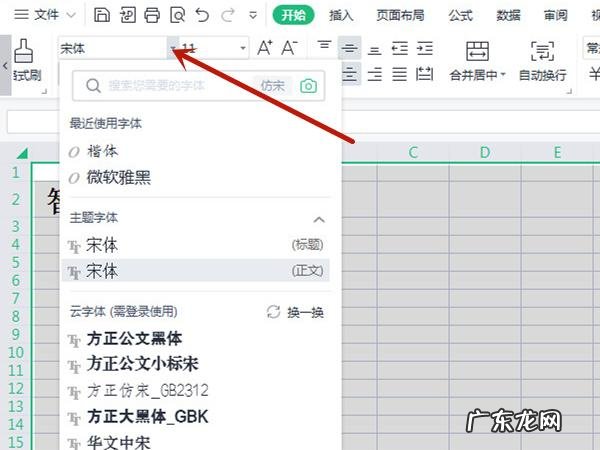Select column C header
This screenshot has width=600, height=450.
[x=412, y=152]
